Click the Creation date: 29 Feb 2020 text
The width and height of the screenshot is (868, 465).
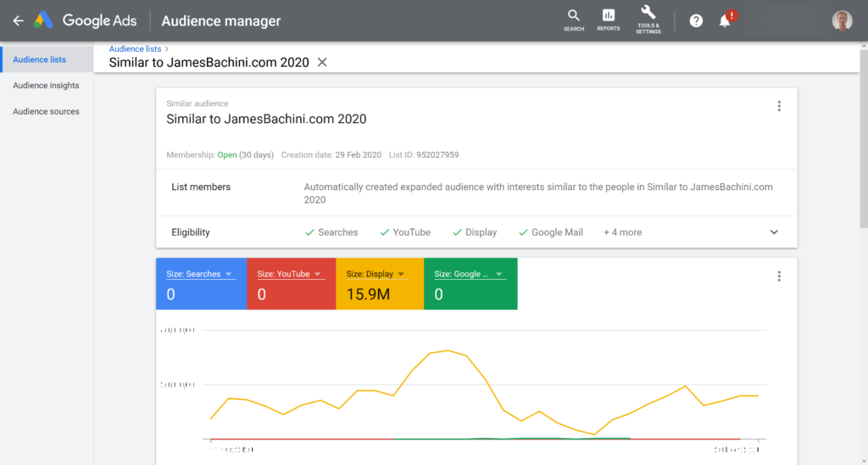click(331, 154)
